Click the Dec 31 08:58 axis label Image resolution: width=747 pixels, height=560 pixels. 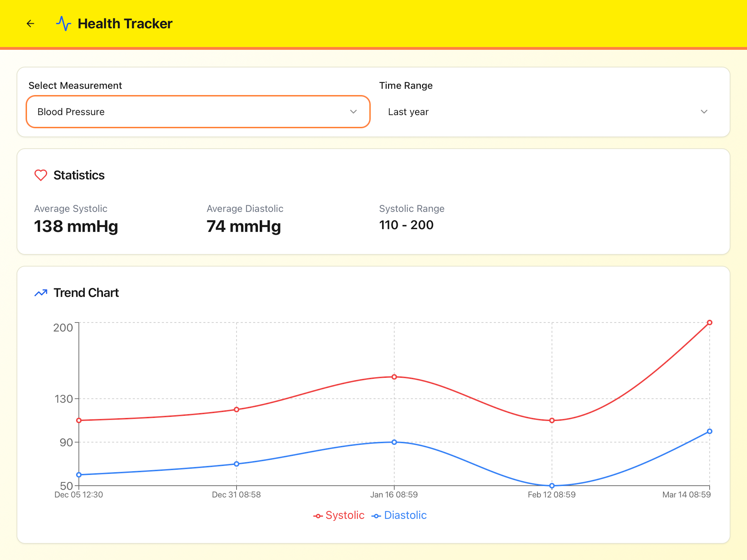pyautogui.click(x=236, y=495)
